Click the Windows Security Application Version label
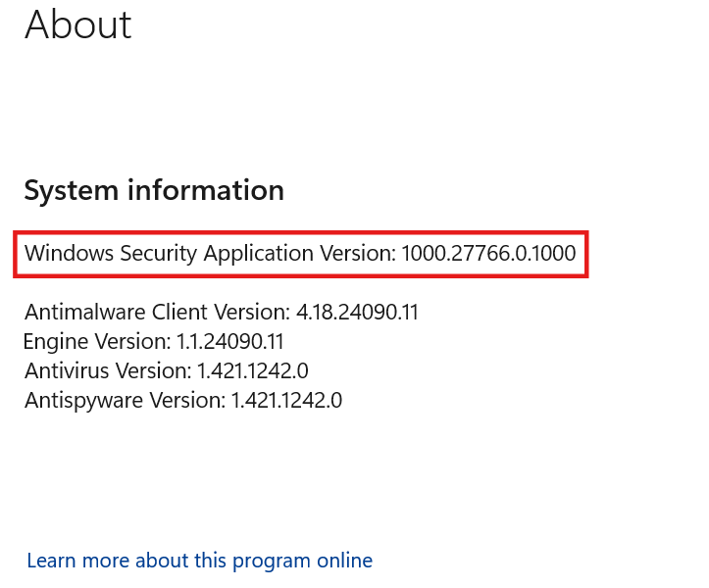Screen dimensions: 709x588 (x=210, y=253)
